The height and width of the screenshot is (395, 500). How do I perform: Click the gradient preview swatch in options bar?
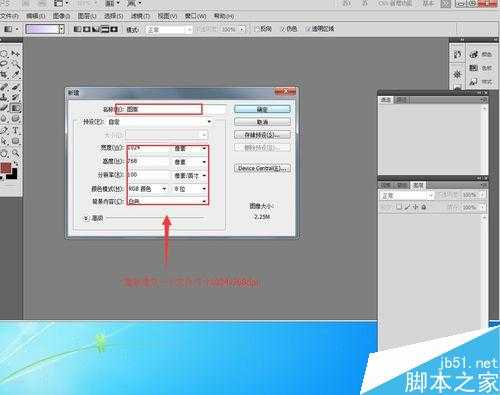pyautogui.click(x=42, y=29)
